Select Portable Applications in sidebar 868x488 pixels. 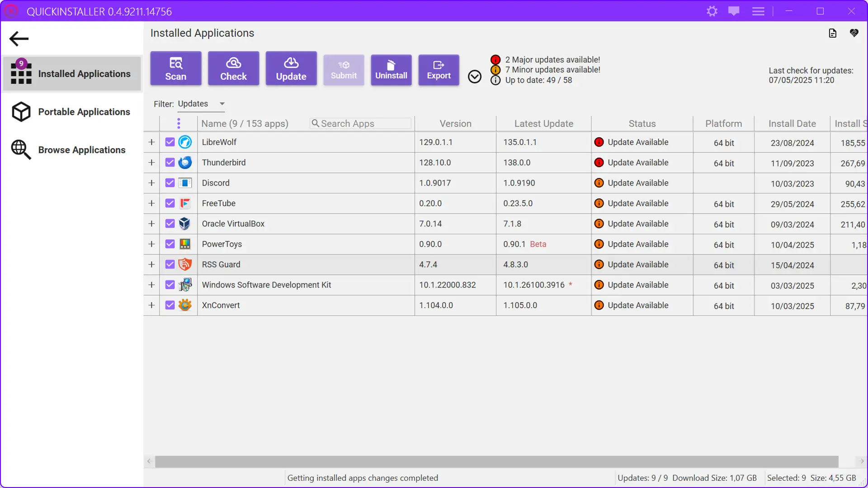[x=72, y=112]
